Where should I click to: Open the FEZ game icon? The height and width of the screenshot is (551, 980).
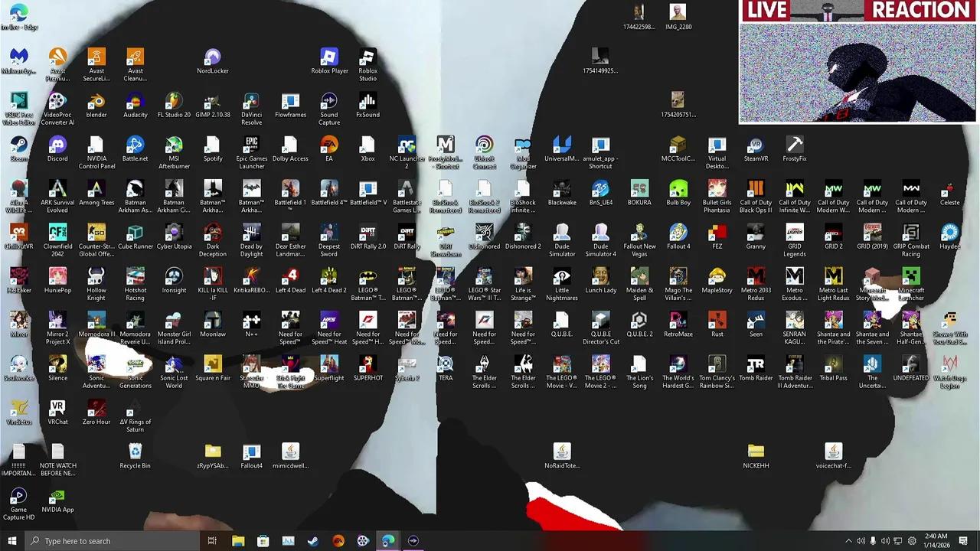[717, 237]
